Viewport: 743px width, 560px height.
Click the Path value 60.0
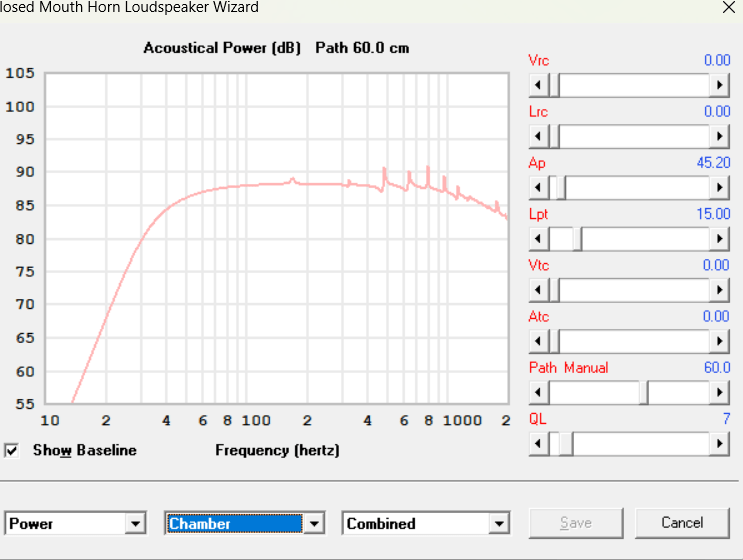(x=717, y=367)
